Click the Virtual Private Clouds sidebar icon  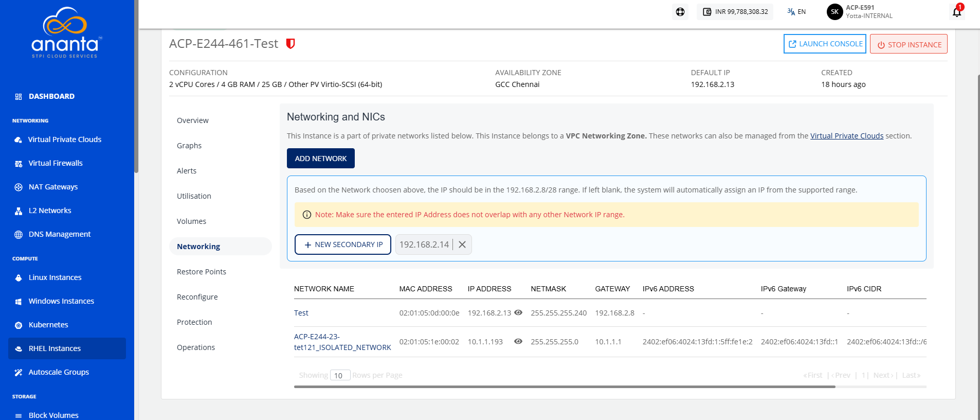(19, 139)
